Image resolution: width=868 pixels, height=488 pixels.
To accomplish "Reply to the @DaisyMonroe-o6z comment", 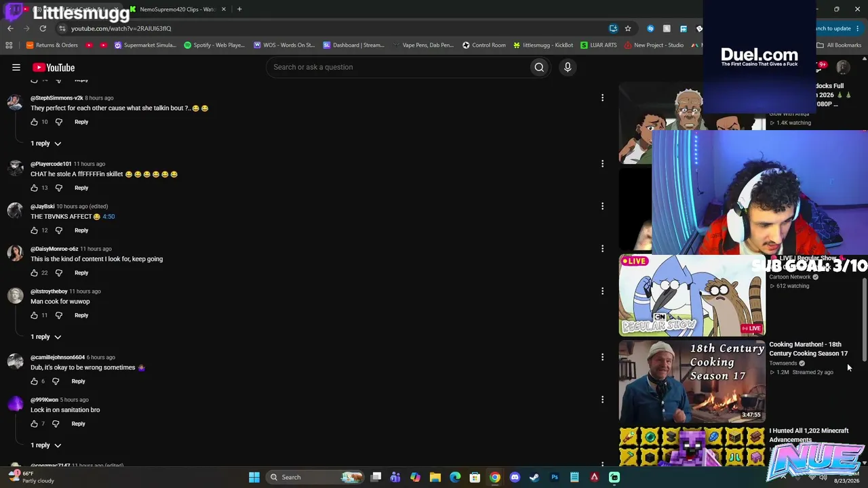I will tap(81, 272).
